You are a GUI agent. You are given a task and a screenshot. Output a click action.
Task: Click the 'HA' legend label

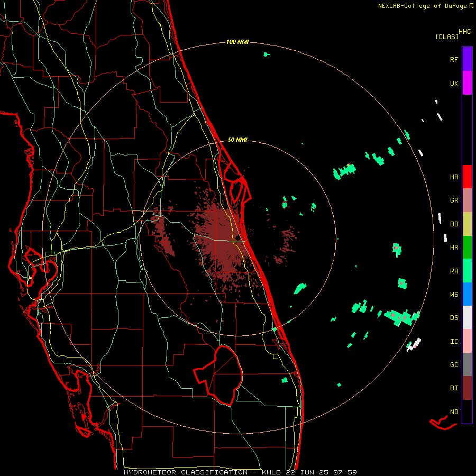[454, 177]
